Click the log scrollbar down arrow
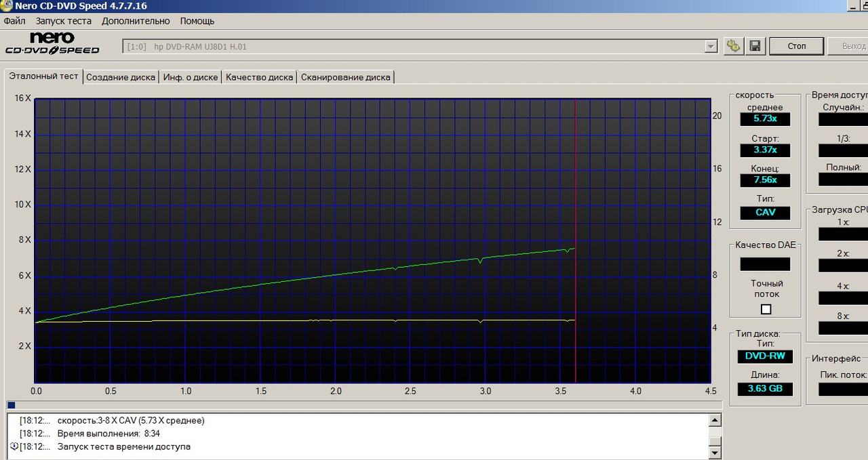The image size is (868, 460). tap(715, 453)
